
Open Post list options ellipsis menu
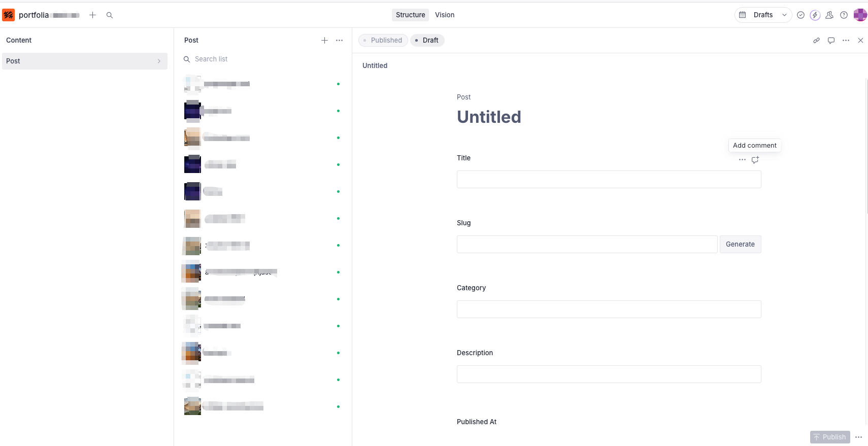pos(339,41)
